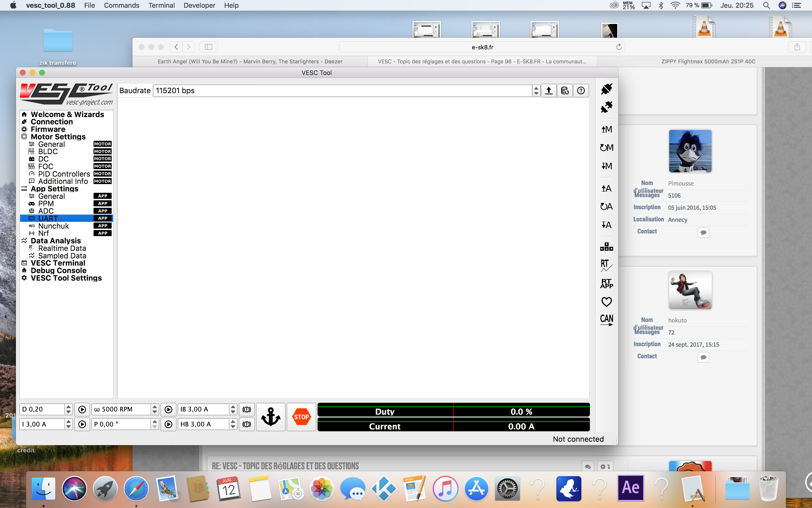Open Debug Console page
812x508 pixels.
click(58, 270)
